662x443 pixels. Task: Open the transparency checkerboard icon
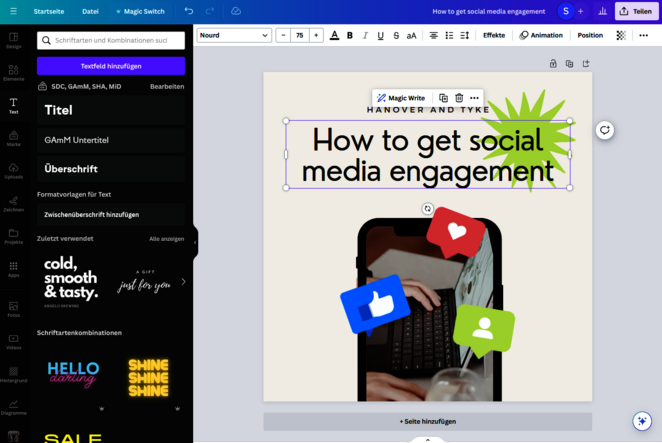621,35
